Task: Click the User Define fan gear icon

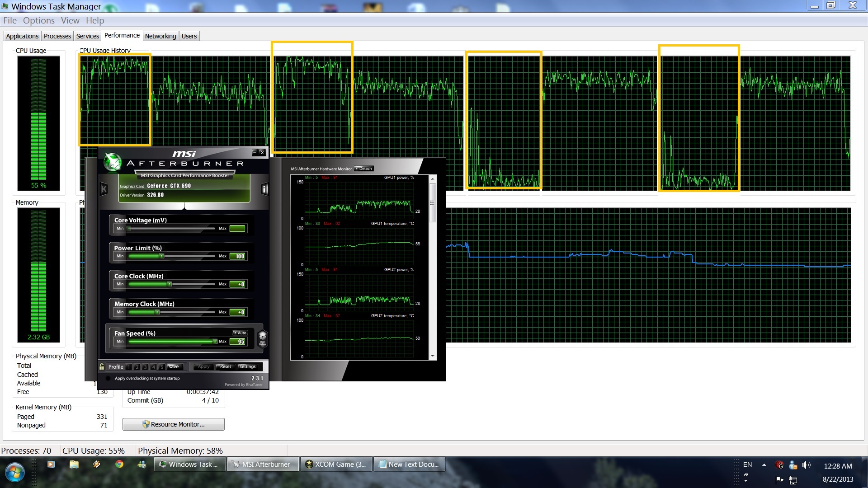Action: pos(262,338)
